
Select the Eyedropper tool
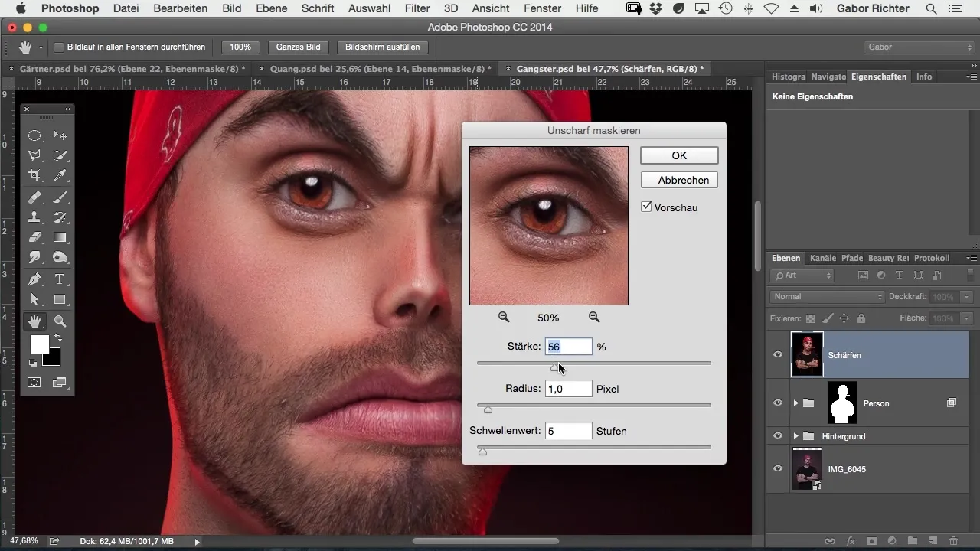pos(60,175)
